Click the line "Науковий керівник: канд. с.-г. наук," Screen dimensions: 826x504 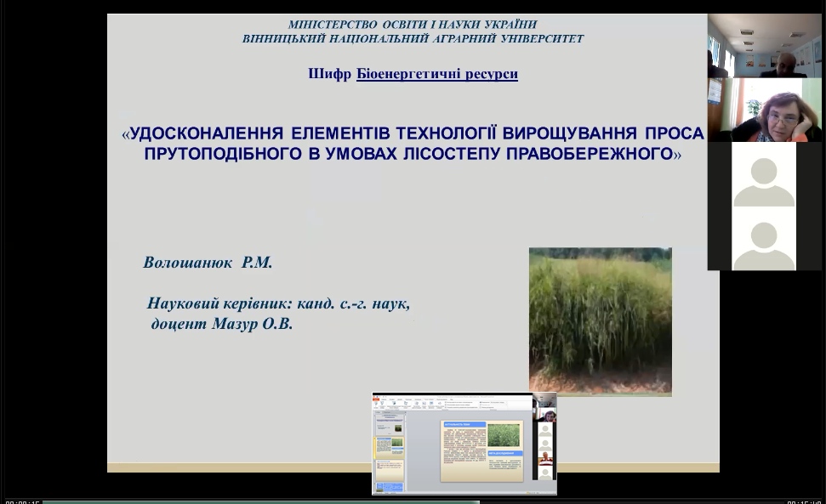pyautogui.click(x=278, y=303)
